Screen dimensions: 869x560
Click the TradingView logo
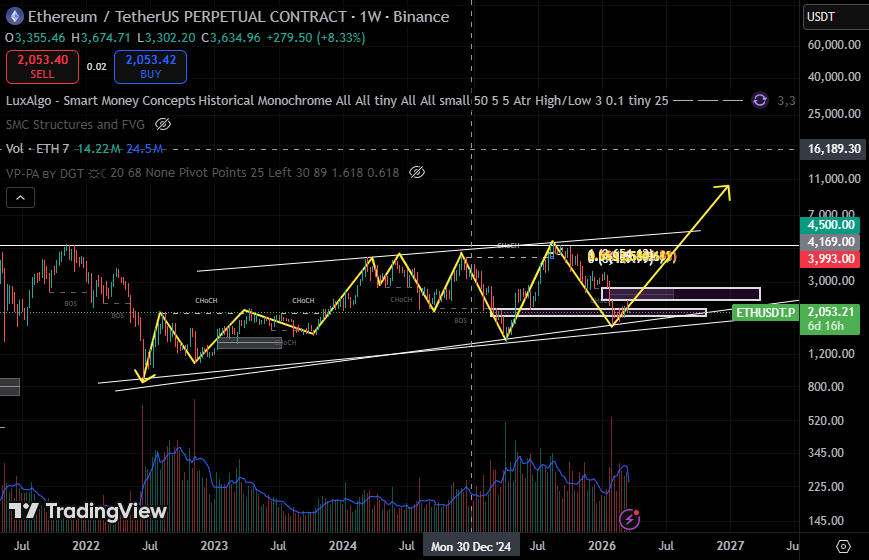(x=87, y=511)
